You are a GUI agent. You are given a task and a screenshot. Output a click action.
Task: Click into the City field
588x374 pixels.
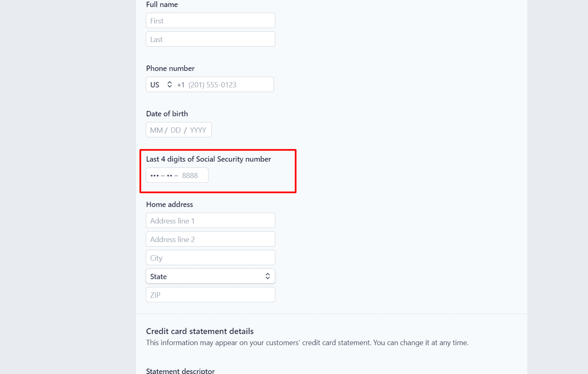(x=210, y=258)
